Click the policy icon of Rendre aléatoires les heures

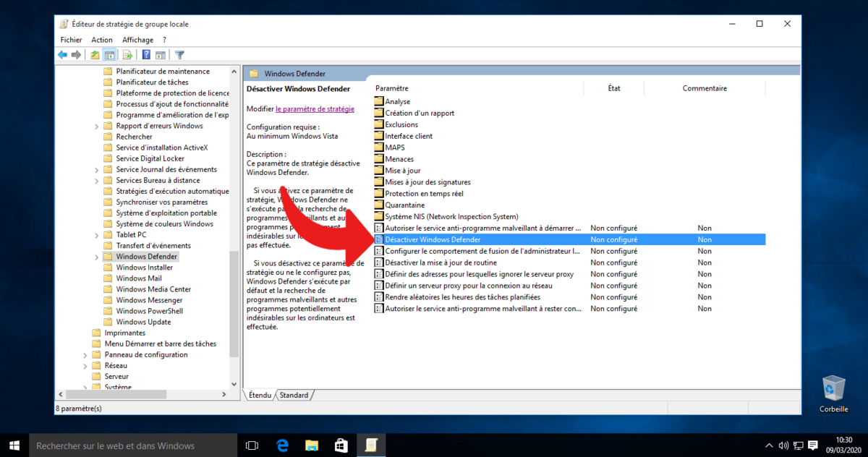click(x=379, y=297)
